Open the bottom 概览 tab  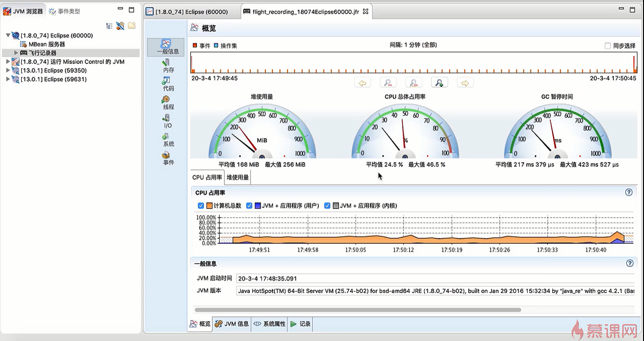200,324
